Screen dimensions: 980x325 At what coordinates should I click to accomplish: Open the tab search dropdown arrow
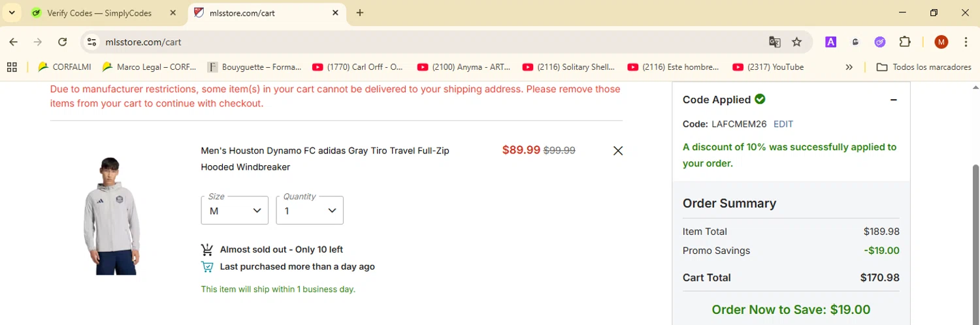pos(12,13)
